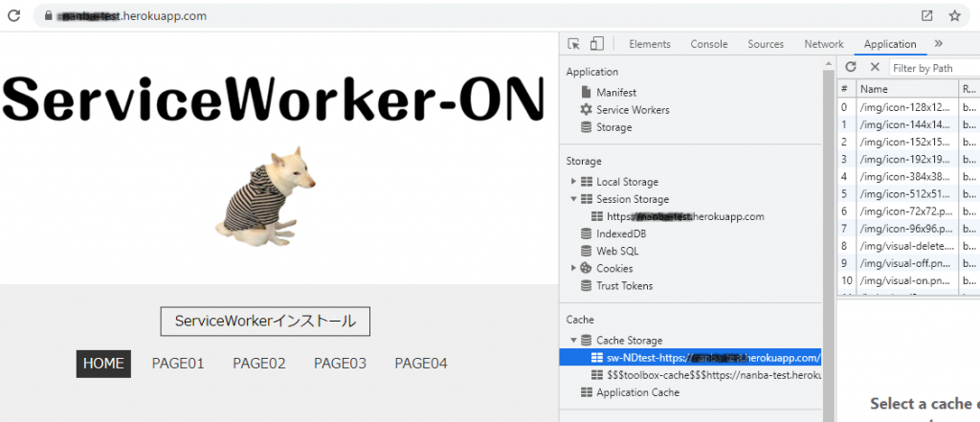
Task: Delete selected cache entry with X icon
Action: tap(875, 67)
